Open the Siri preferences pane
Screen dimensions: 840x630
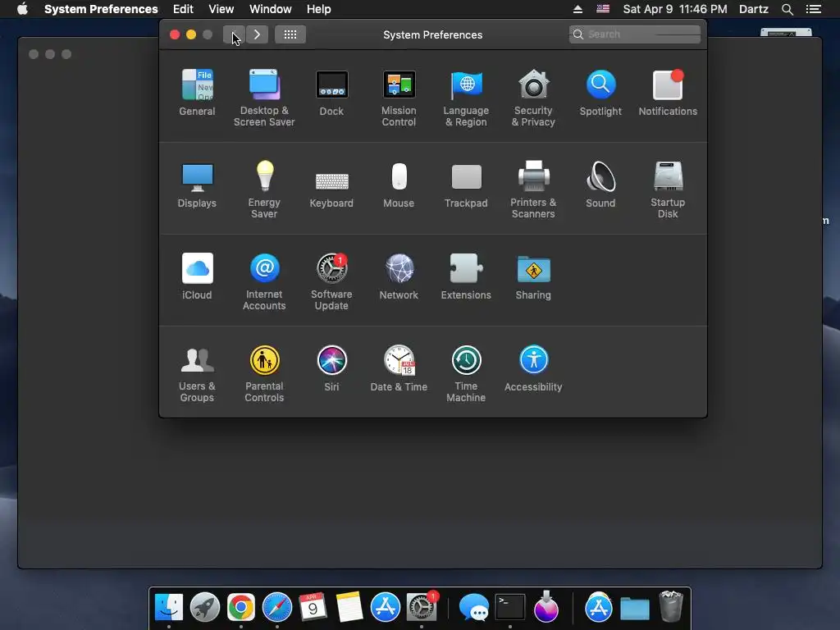(331, 368)
